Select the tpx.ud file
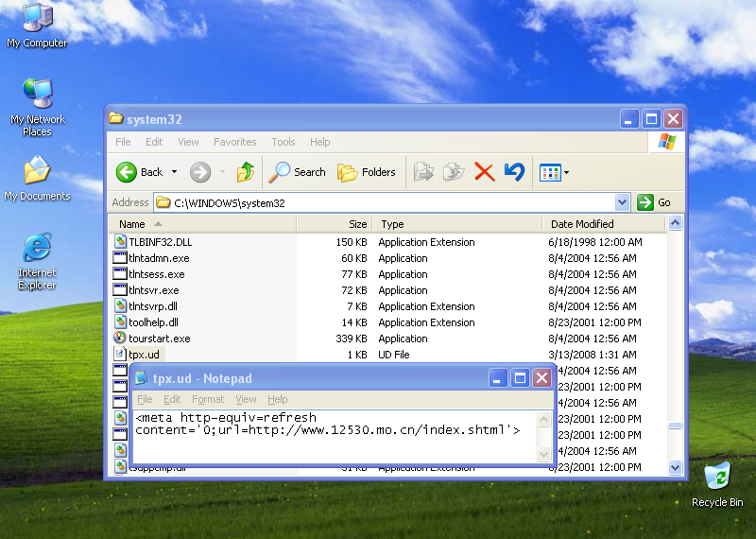Viewport: 756px width, 539px height. coord(144,355)
